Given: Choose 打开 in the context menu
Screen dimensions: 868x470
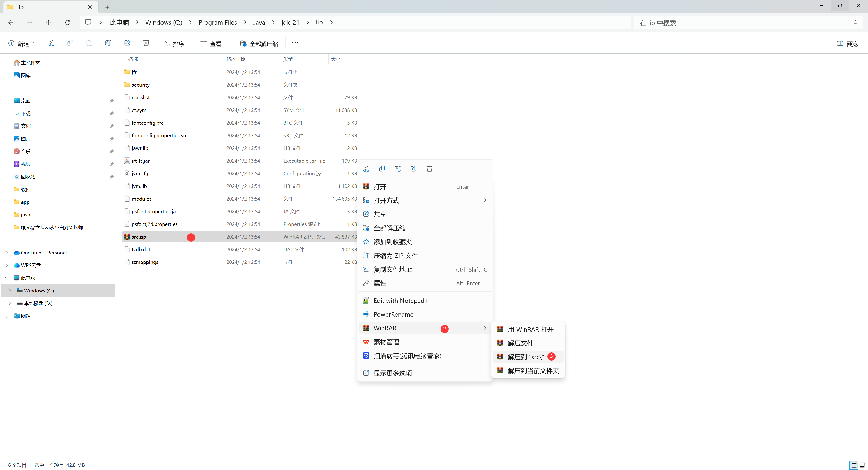Looking at the screenshot, I should click(425, 187).
